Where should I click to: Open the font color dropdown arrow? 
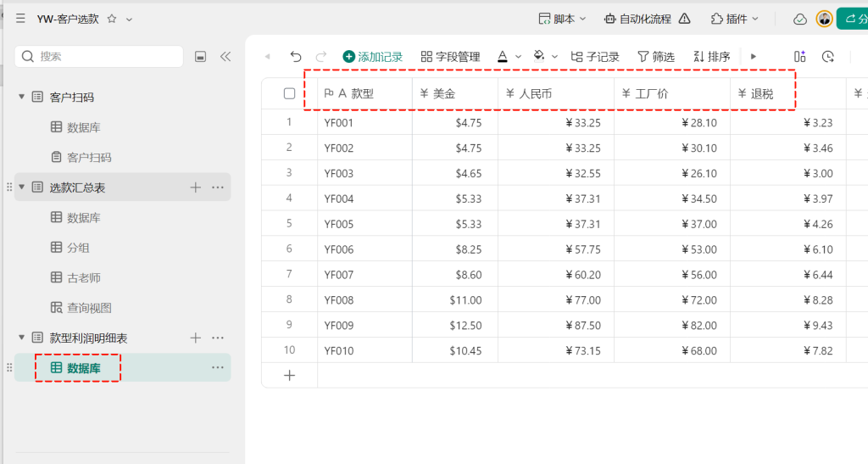pos(518,57)
